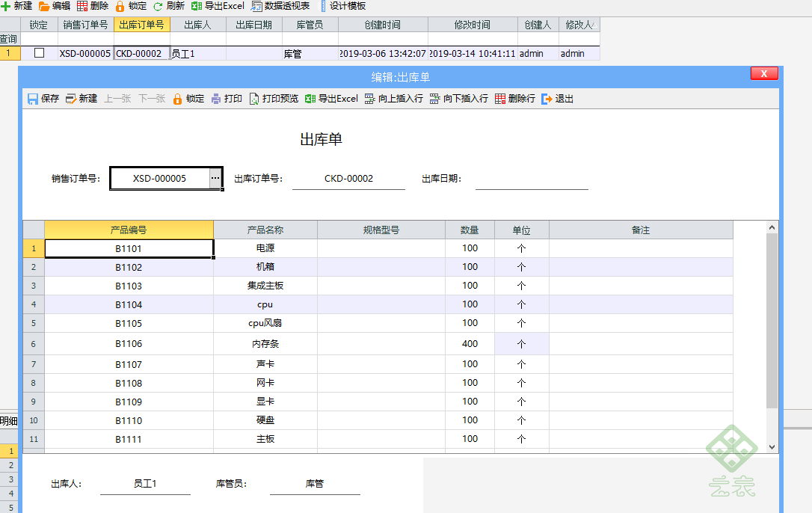
Task: Click insert row below icon
Action: point(434,99)
